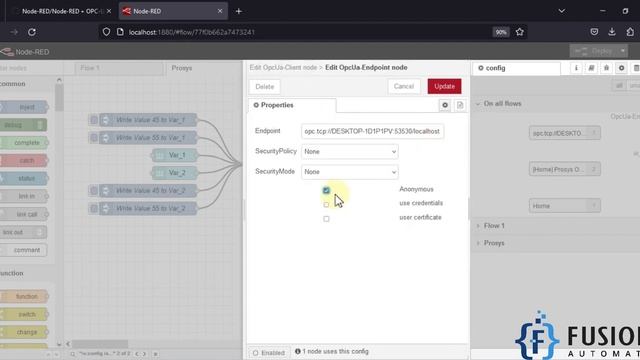Image resolution: width=640 pixels, height=360 pixels.
Task: Enable the user certificate checkbox
Action: click(326, 219)
